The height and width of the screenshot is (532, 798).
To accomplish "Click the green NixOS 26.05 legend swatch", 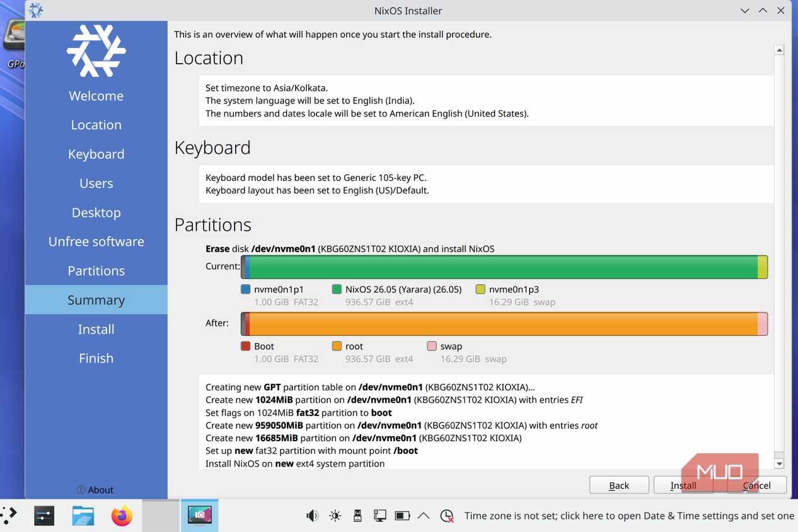I will click(337, 289).
